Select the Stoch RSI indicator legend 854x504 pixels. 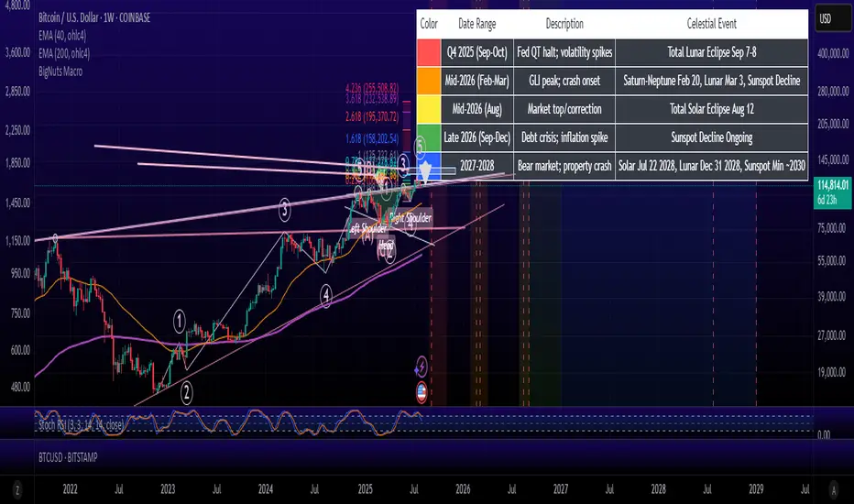pyautogui.click(x=81, y=424)
